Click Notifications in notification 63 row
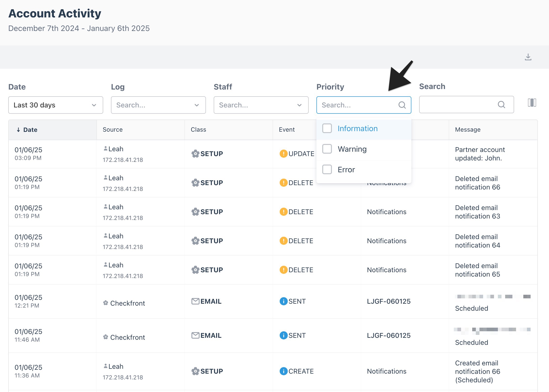 tap(387, 212)
